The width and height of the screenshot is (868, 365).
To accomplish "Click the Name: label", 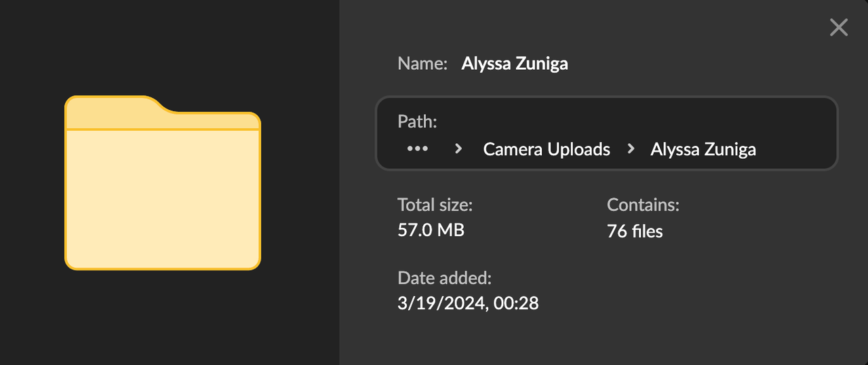I will pyautogui.click(x=422, y=64).
